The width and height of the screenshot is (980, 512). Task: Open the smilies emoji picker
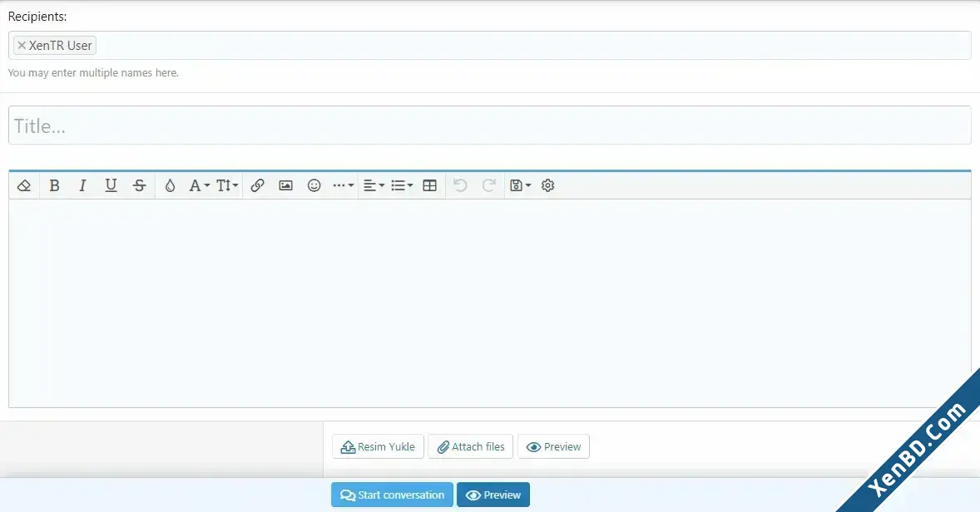click(x=314, y=185)
